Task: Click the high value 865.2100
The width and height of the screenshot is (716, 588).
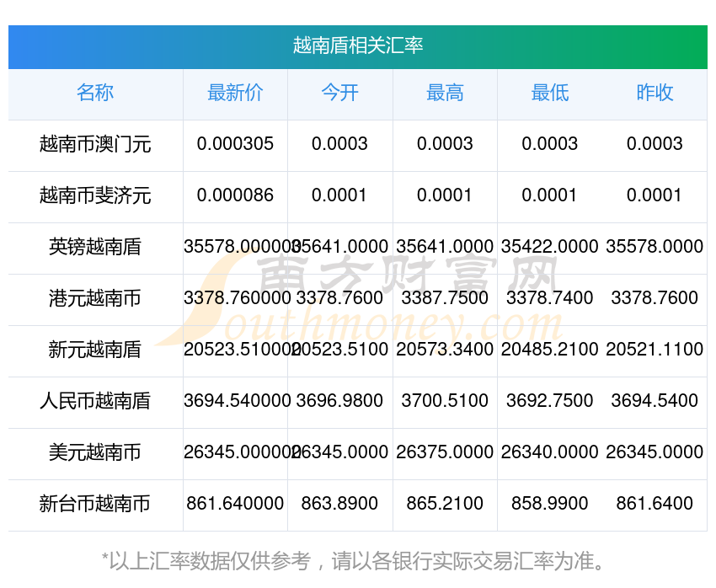Action: point(445,504)
